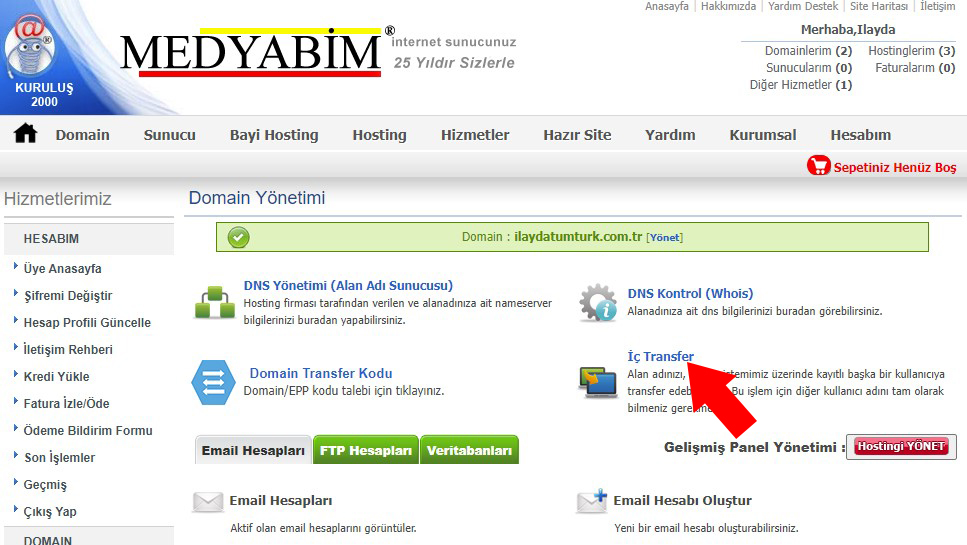Viewport: 967px width, 545px height.
Task: Open the Hizmetler menu
Action: [x=475, y=135]
